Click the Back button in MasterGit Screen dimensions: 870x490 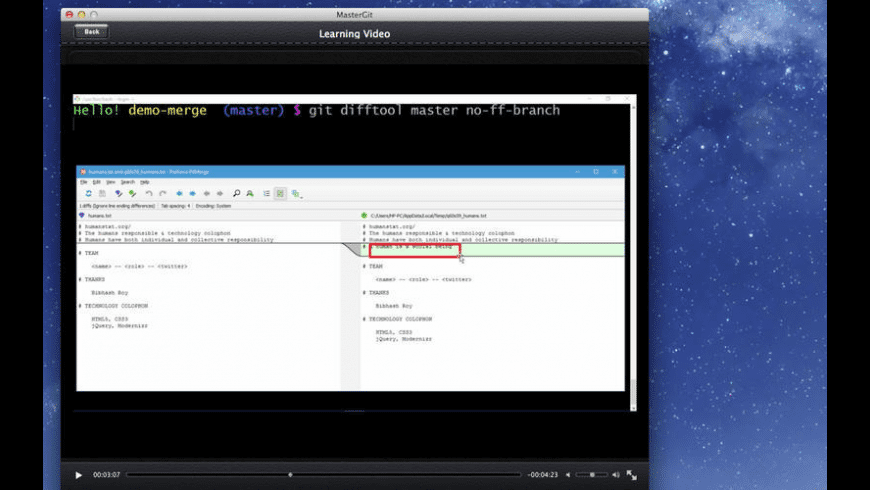coord(92,32)
